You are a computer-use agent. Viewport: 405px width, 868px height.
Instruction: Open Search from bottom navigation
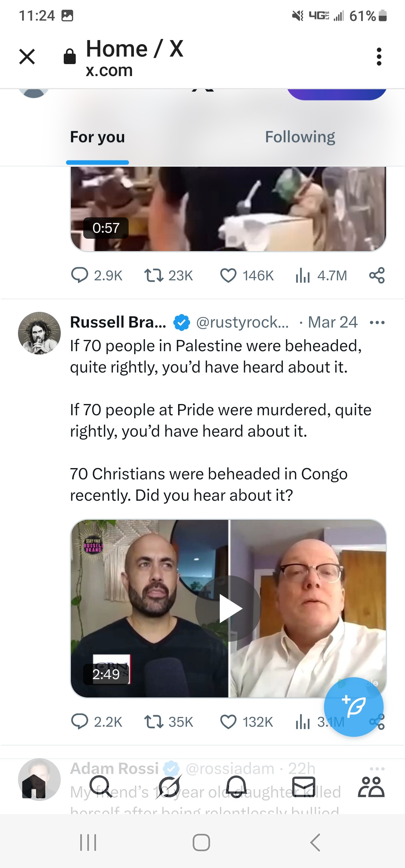100,786
